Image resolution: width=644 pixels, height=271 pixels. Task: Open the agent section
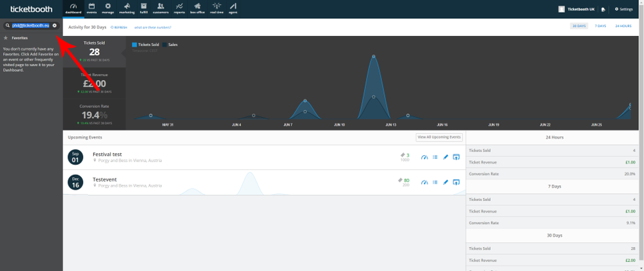pyautogui.click(x=233, y=8)
